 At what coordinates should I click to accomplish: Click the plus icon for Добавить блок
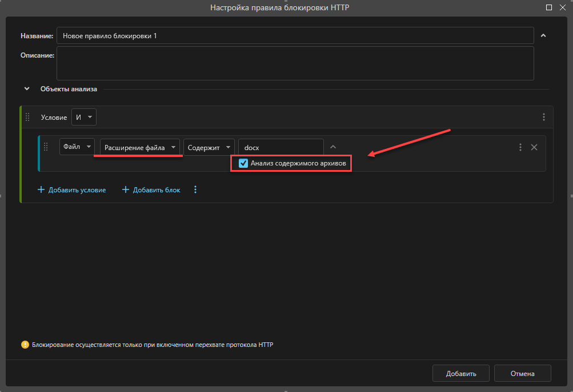tap(125, 189)
